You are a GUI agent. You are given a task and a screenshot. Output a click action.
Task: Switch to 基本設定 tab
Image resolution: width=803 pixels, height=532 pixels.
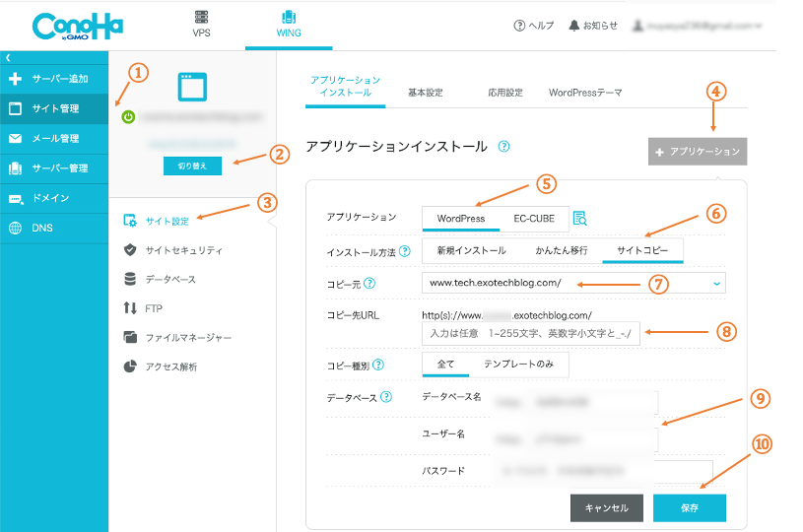click(425, 93)
